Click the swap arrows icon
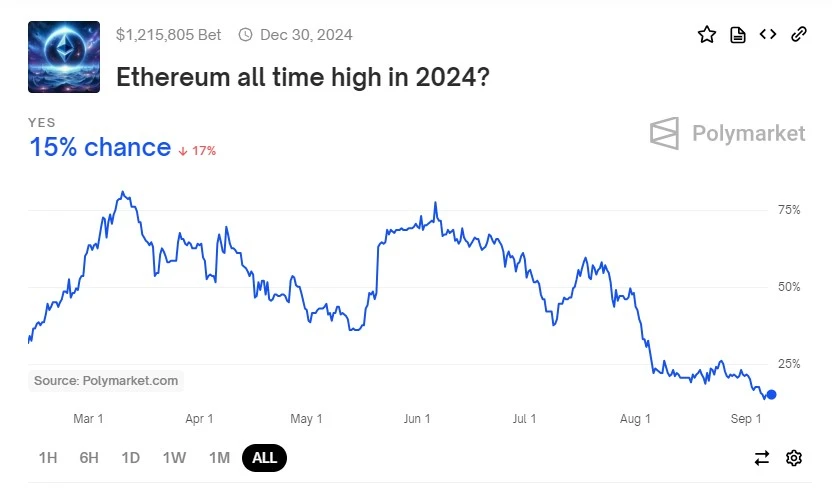Viewport: 832px width, 504px height. [x=762, y=458]
